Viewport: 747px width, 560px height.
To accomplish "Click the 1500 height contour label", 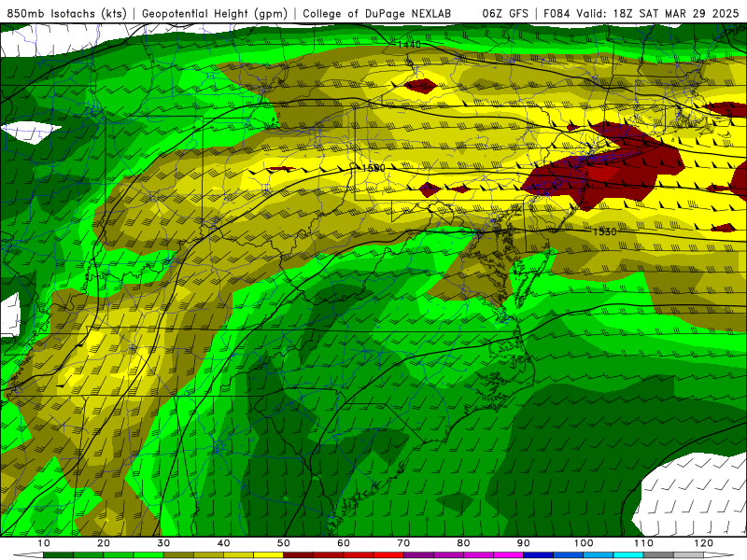I will pyautogui.click(x=373, y=168).
